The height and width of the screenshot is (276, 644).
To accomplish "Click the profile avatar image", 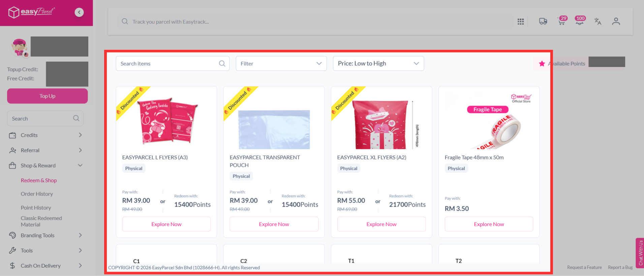I will [19, 47].
